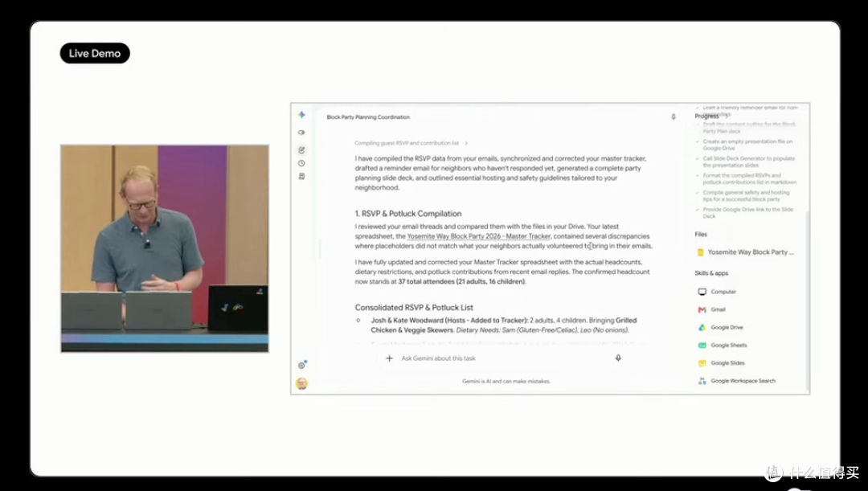
Task: Open the library icon below the clock
Action: tap(301, 177)
